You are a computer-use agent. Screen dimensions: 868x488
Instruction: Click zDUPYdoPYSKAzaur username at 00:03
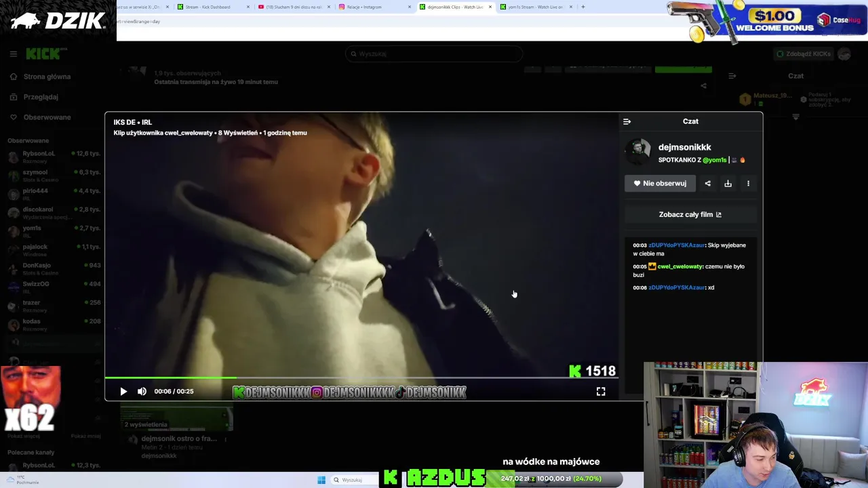tap(676, 245)
